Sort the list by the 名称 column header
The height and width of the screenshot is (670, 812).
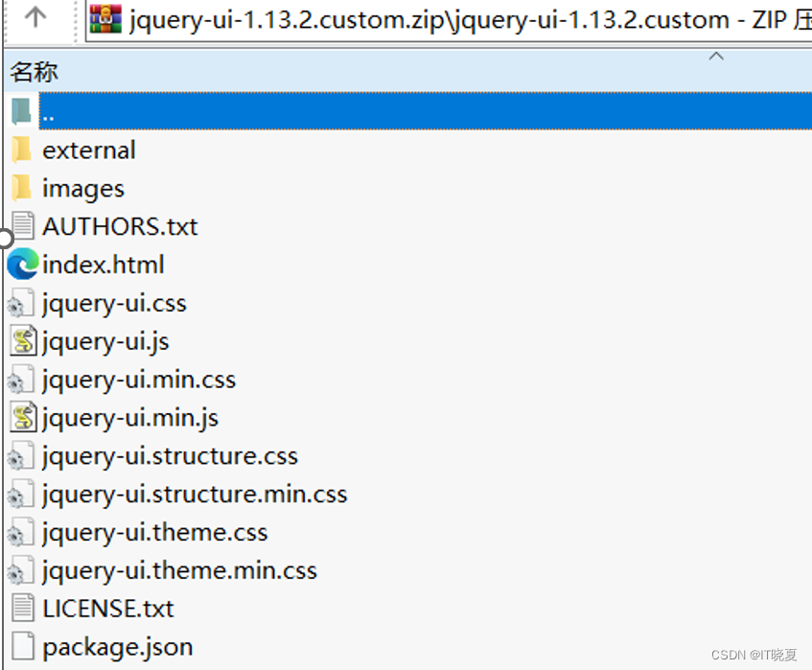[35, 72]
